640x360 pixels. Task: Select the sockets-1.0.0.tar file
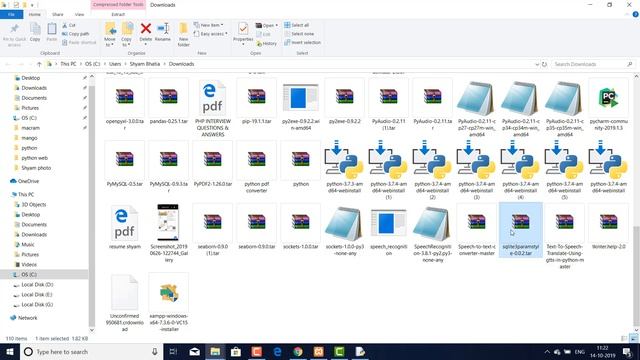tap(301, 227)
